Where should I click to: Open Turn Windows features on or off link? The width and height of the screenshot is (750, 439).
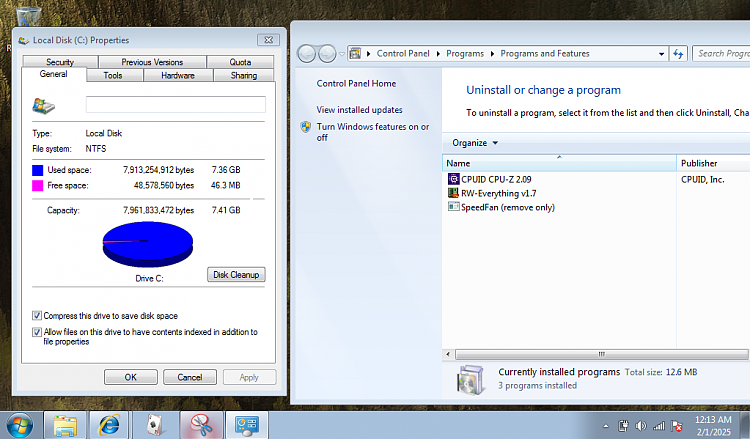click(373, 132)
